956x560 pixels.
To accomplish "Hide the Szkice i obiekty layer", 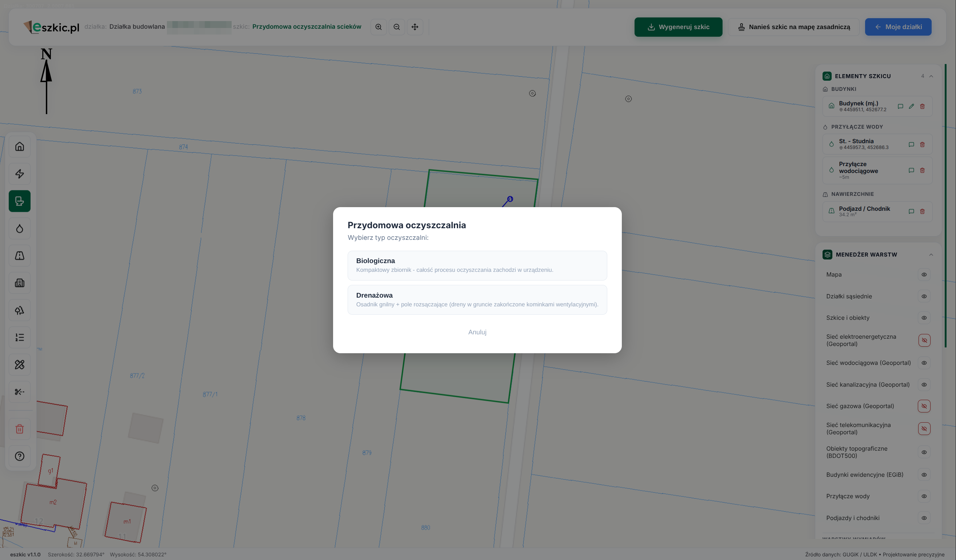I will point(924,318).
